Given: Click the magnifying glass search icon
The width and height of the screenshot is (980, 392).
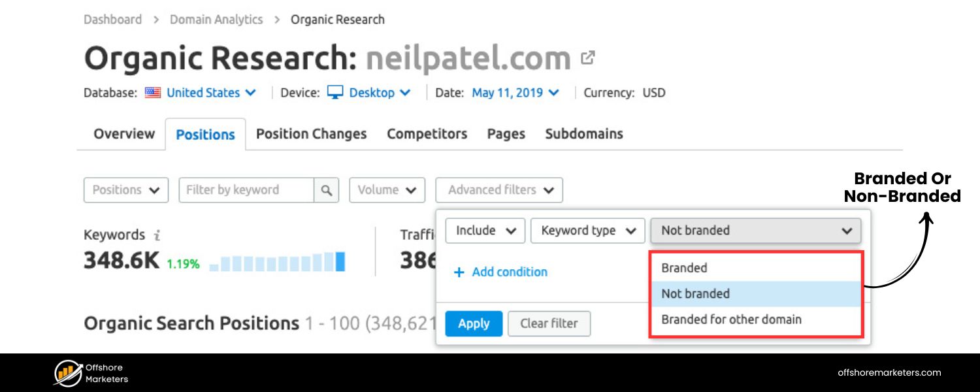Looking at the screenshot, I should click(x=326, y=190).
